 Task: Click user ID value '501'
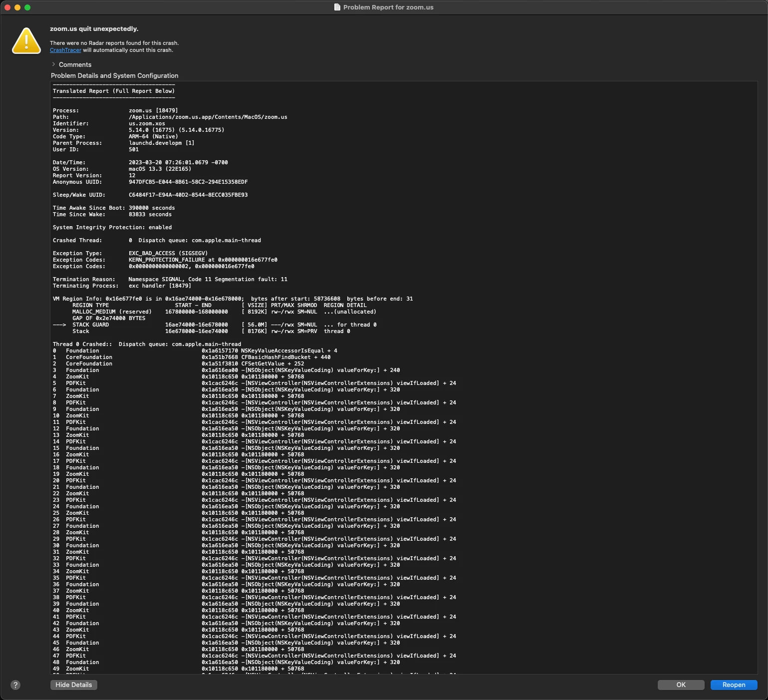134,149
